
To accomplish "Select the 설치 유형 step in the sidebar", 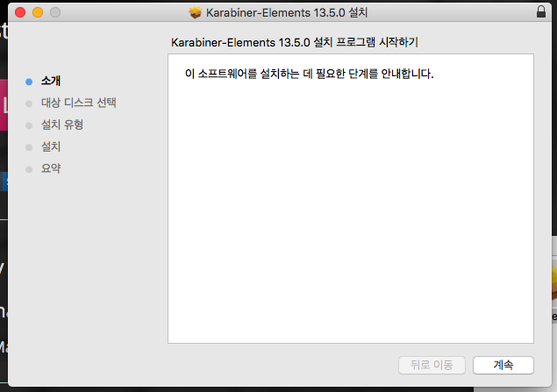I will click(62, 125).
